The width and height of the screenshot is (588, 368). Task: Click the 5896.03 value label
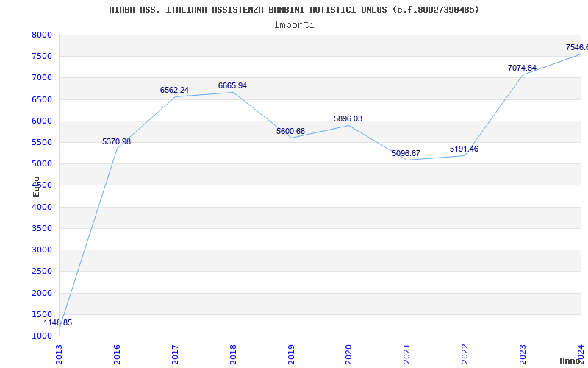tap(348, 118)
